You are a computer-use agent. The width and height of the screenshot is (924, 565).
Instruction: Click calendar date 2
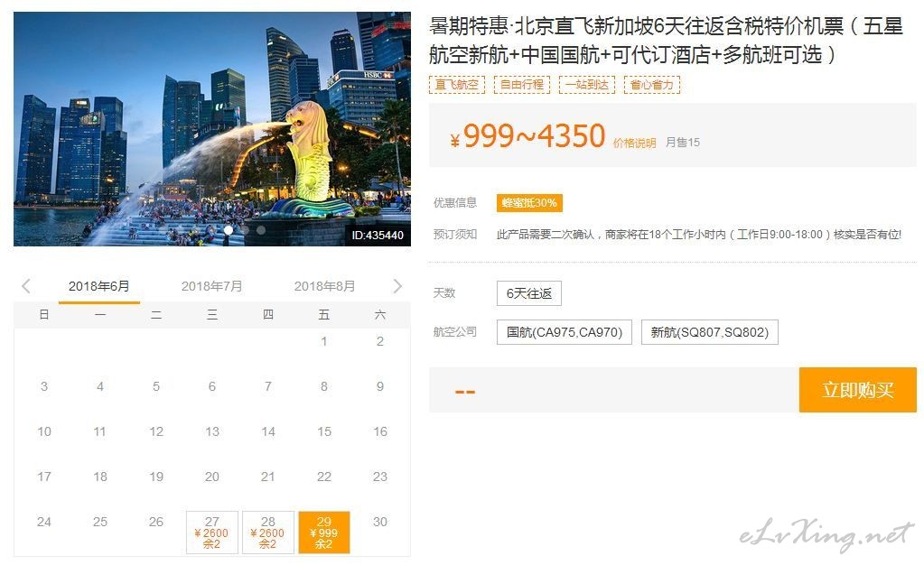coord(380,341)
